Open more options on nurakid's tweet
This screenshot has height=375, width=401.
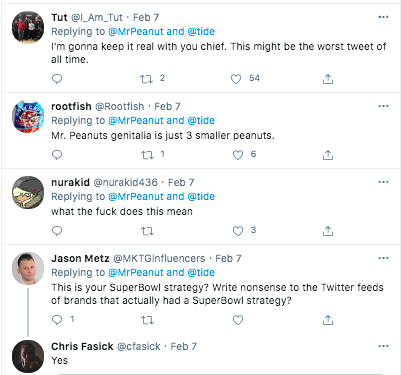coord(383,182)
